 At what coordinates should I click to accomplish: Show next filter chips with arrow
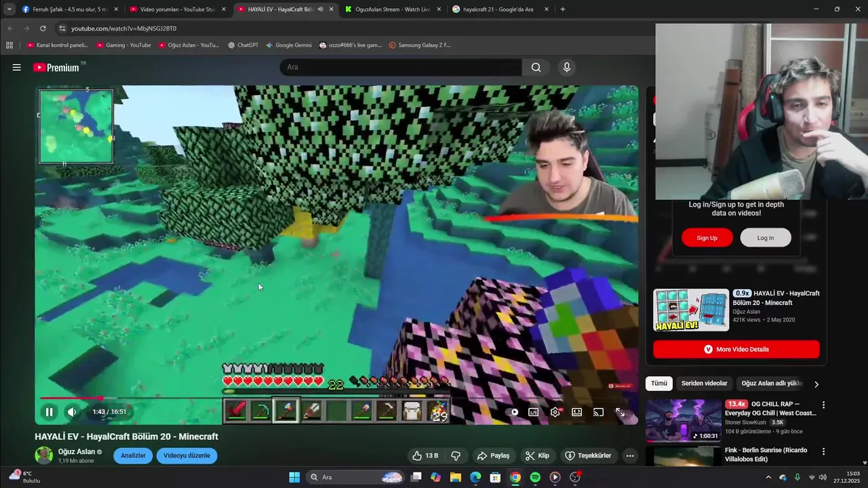[816, 384]
